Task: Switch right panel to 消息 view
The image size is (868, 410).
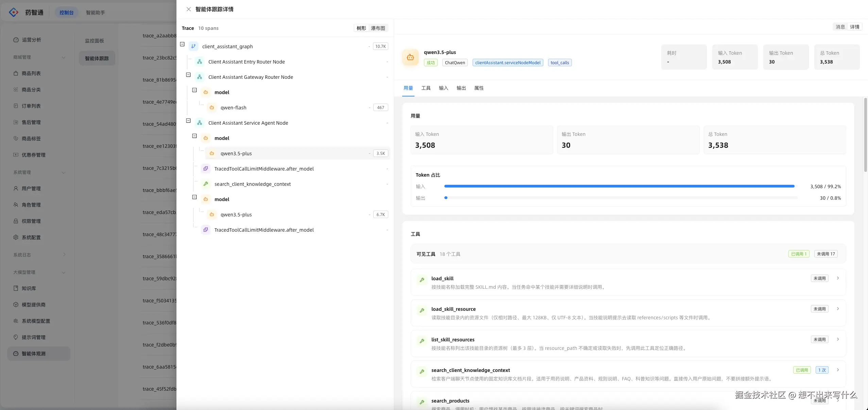Action: point(840,27)
